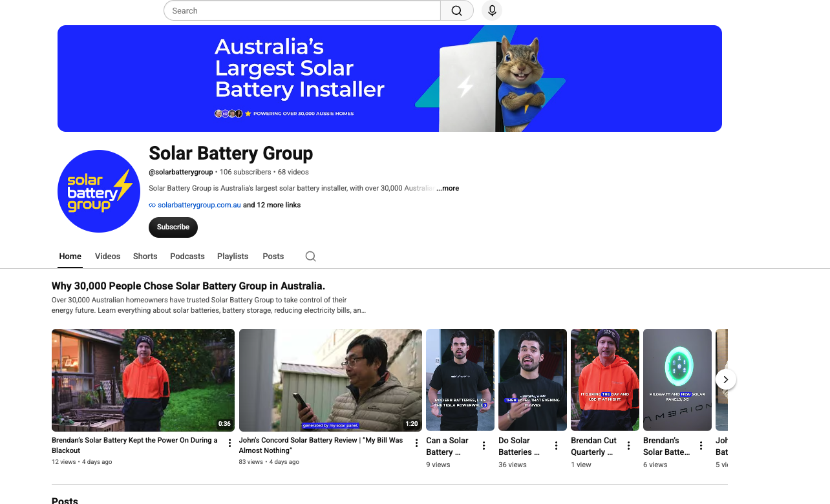Click section description 'Over 30,000 Australian homeowners'
This screenshot has width=830, height=504.
coord(209,305)
